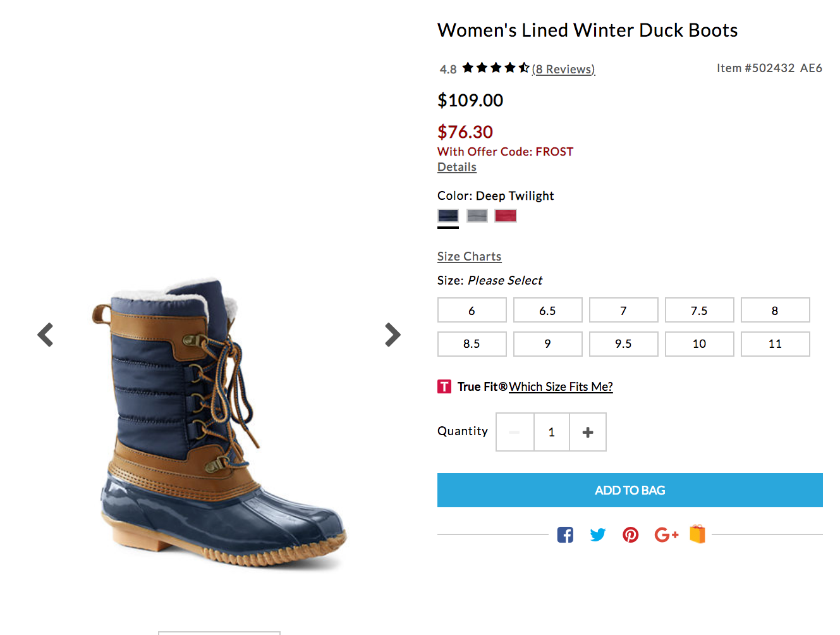Decrease quantity with minus button
This screenshot has width=840, height=635.
[514, 432]
